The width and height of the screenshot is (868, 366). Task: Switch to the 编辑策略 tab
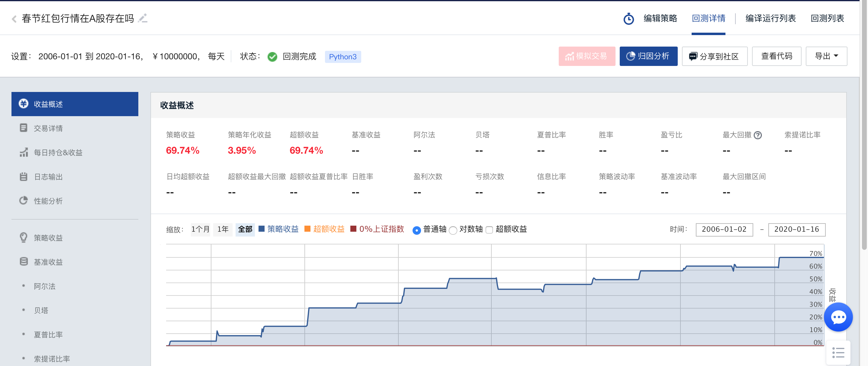(x=660, y=18)
